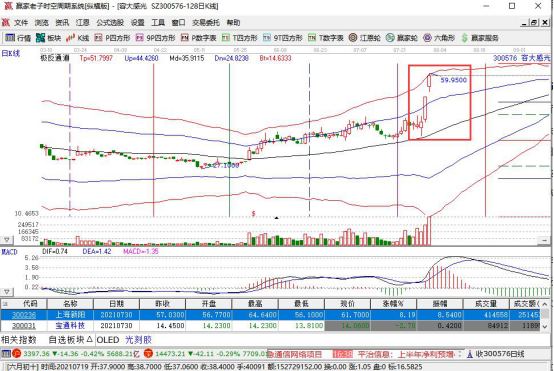Open the 公式选股 menu
The height and width of the screenshot is (371, 554).
click(110, 23)
